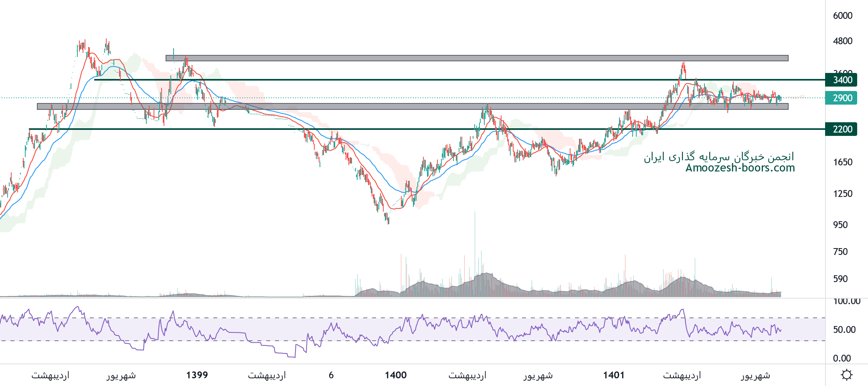Click the 6 label on the time axis
The image size is (868, 386).
[x=331, y=375]
